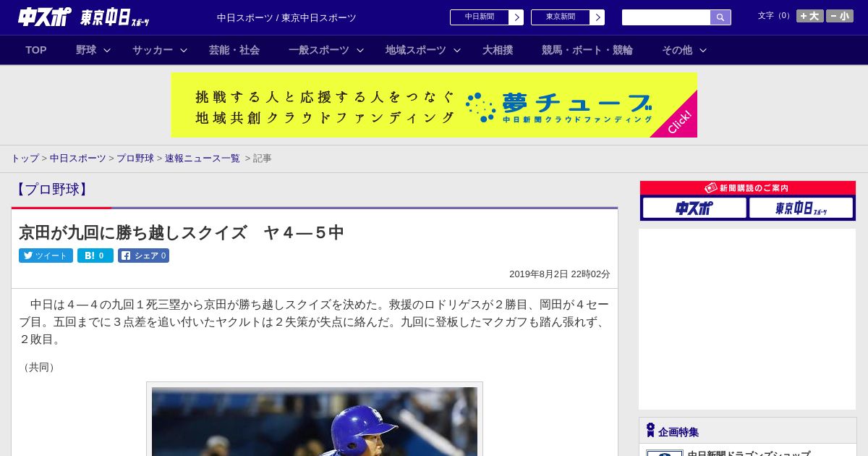
Task: Open 野球 navigation menu
Action: coord(86,50)
